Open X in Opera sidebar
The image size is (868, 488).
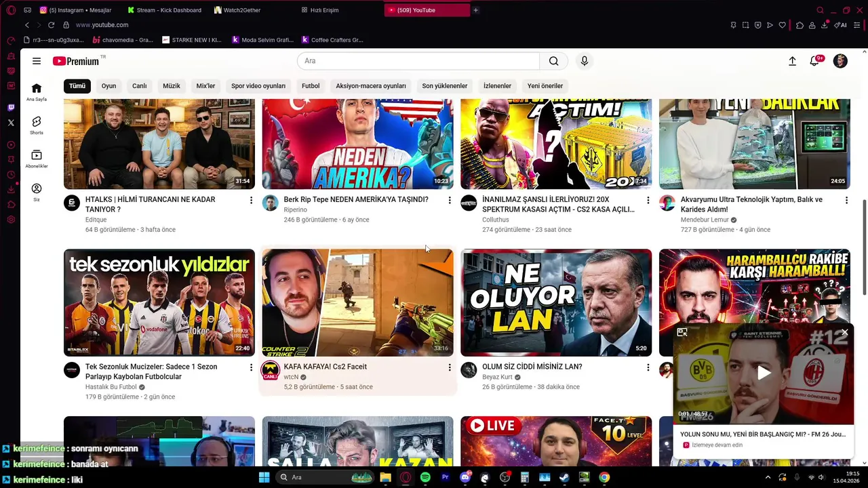[11, 123]
